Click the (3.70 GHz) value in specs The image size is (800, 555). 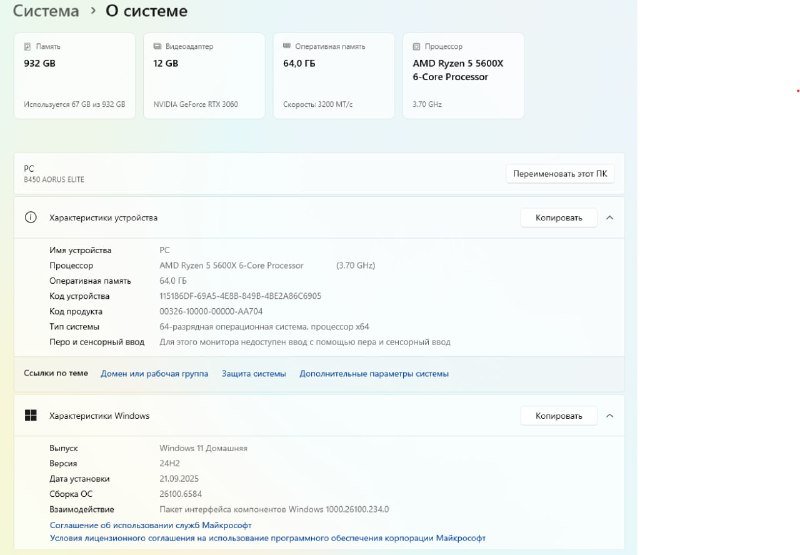(x=356, y=265)
